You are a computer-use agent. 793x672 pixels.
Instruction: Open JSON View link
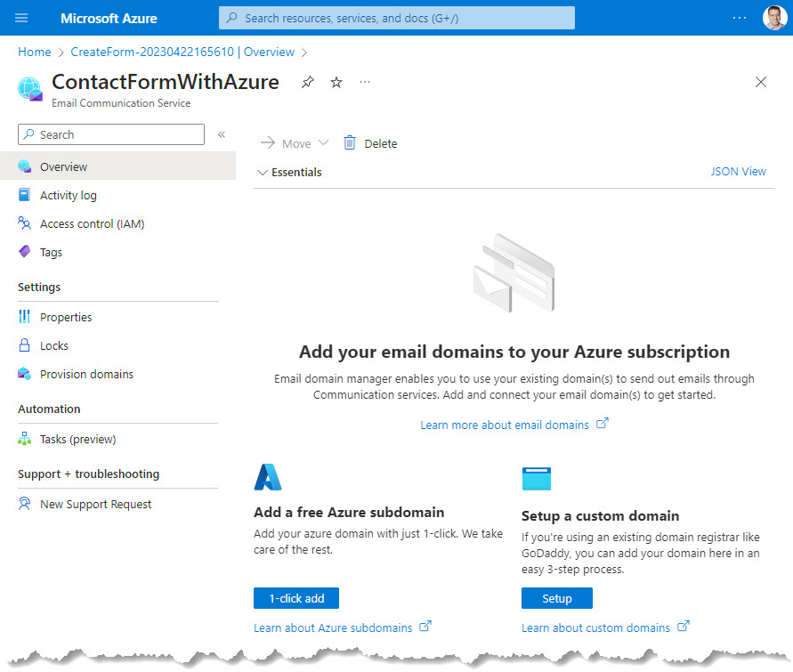[738, 172]
